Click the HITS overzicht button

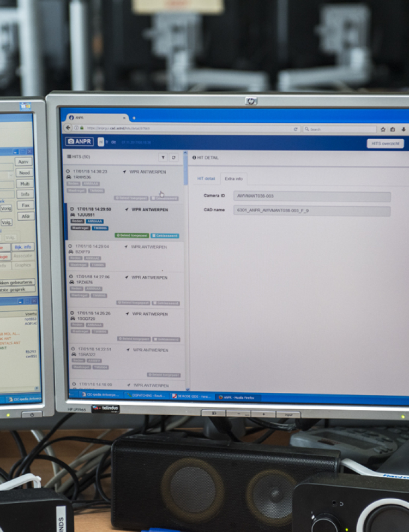click(x=385, y=144)
